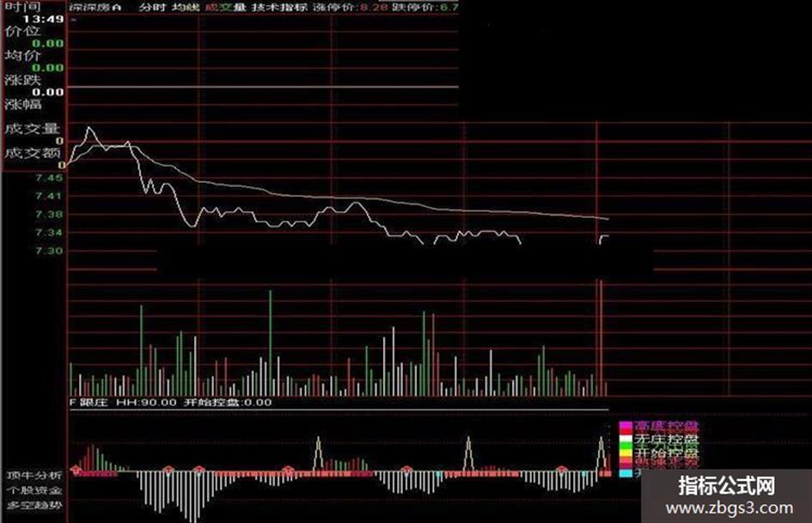Click the 价位 label in info panel
Viewport: 812px width, 523px height.
[22, 31]
